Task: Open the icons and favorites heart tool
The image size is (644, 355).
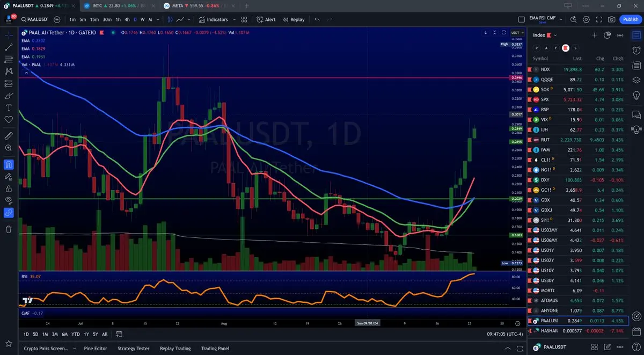Action: tap(9, 119)
